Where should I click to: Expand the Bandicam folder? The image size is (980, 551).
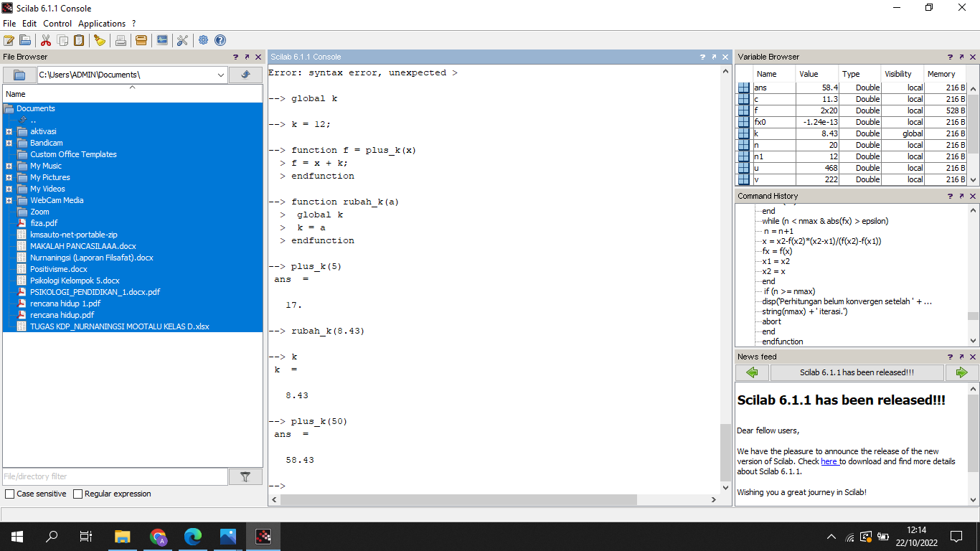(9, 143)
